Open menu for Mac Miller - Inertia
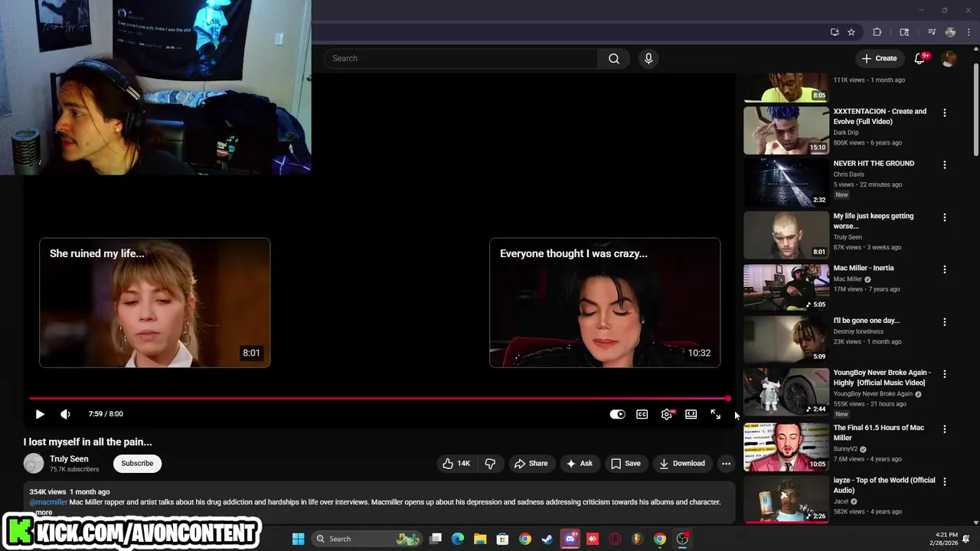 pyautogui.click(x=944, y=269)
